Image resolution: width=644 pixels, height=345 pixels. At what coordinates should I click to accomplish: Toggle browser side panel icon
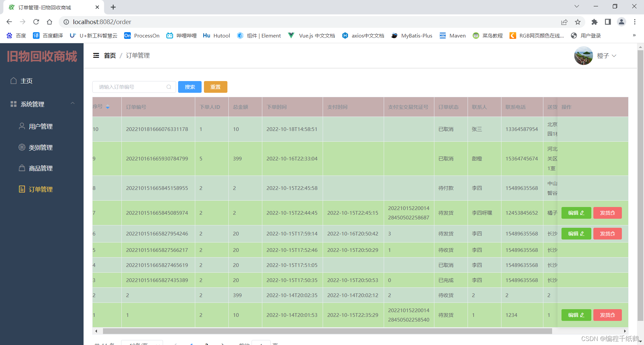[608, 22]
